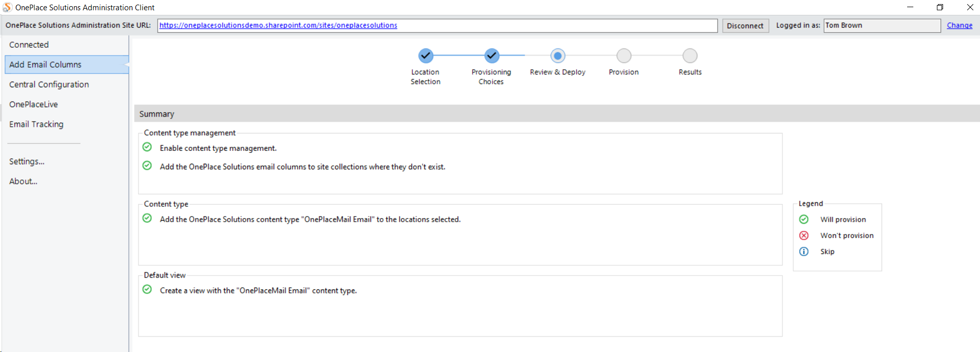
Task: Click the Won't provision red X legend icon
Action: [804, 235]
